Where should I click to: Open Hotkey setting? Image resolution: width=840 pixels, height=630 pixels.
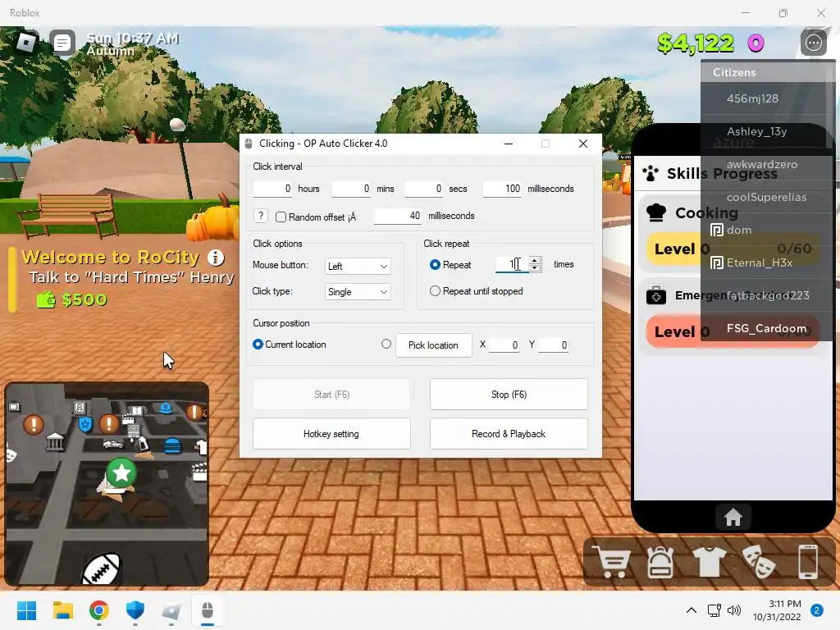tap(331, 434)
